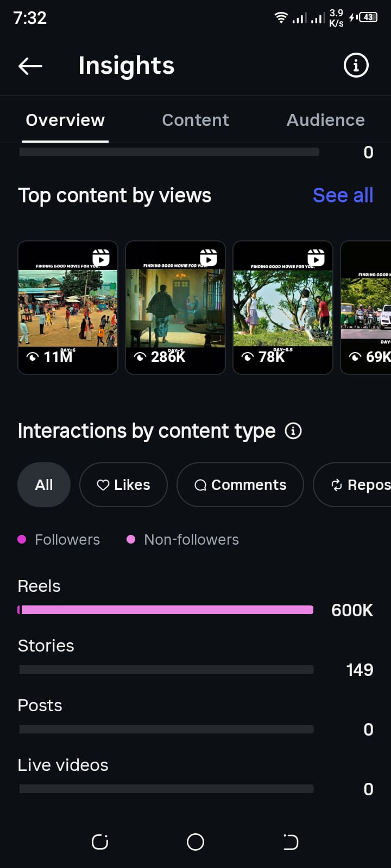Tap the Non-followers legend item
This screenshot has width=391, height=868.
tap(183, 540)
